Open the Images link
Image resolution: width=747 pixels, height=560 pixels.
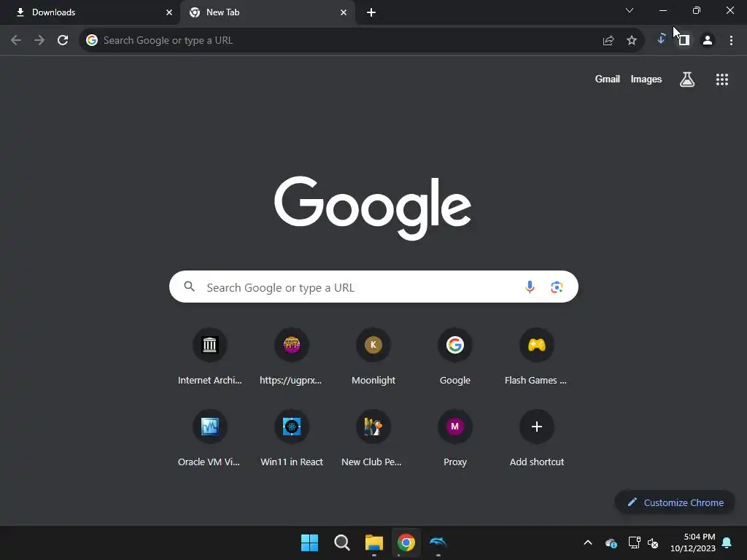point(646,79)
